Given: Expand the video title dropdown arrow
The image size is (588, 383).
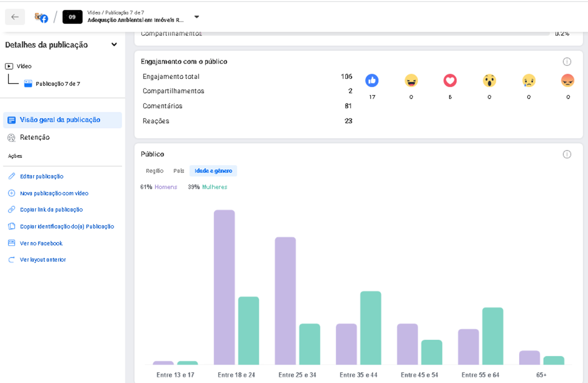Looking at the screenshot, I should tap(196, 17).
